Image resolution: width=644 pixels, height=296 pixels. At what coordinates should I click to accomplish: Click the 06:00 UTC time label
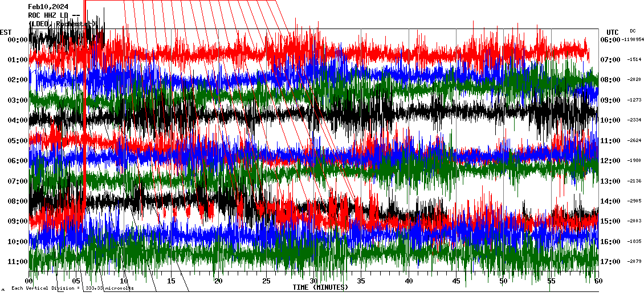click(x=610, y=40)
